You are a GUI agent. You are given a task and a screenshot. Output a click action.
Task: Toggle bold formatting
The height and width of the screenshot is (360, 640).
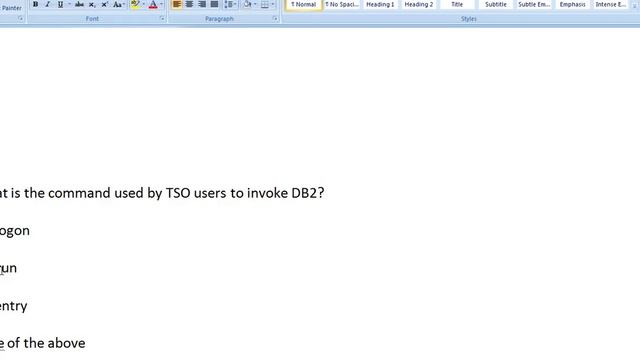[x=36, y=4]
